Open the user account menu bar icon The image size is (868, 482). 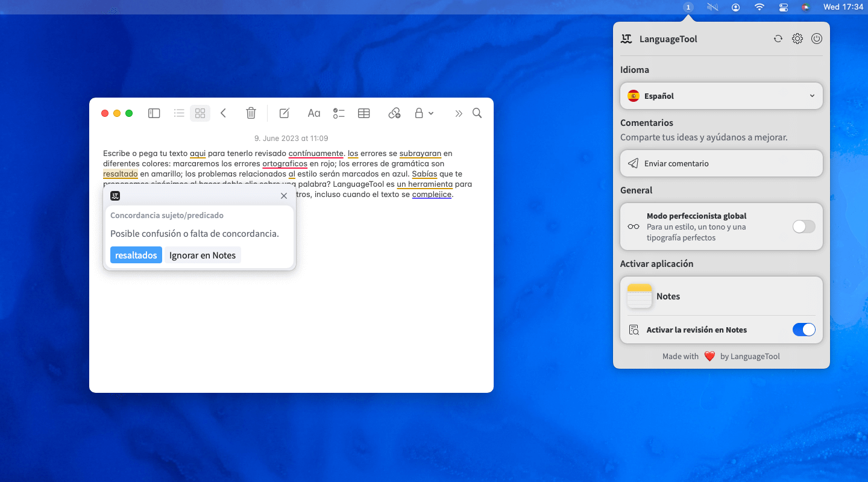pyautogui.click(x=736, y=7)
